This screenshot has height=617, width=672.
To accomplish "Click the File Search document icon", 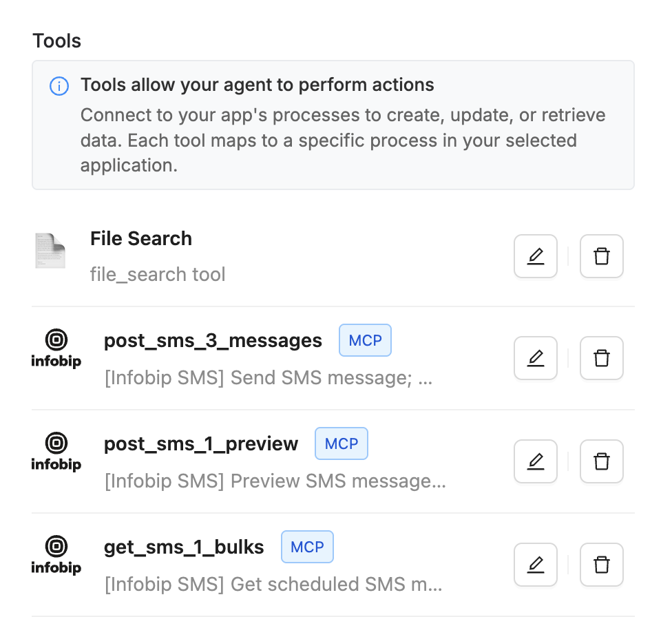I will (50, 251).
